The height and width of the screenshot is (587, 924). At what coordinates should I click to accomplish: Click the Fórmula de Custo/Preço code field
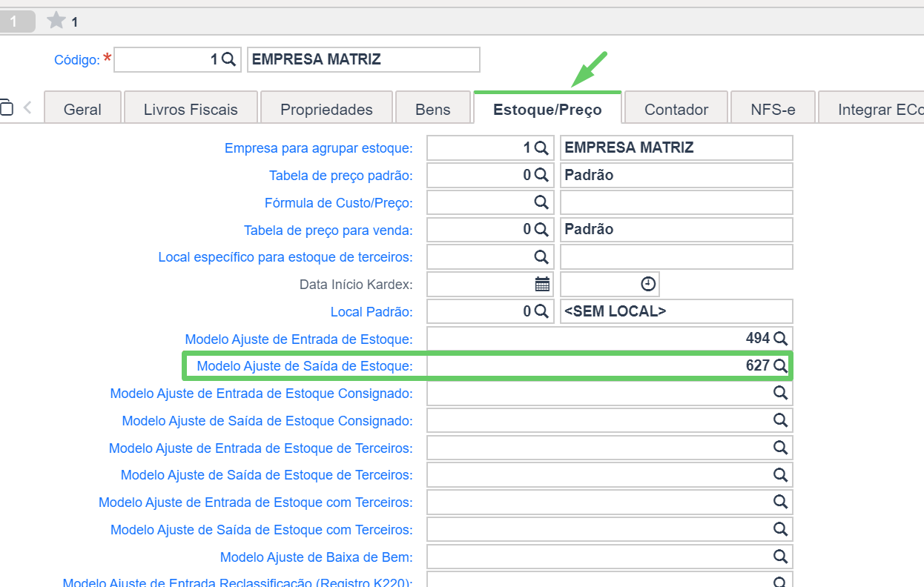click(x=490, y=202)
